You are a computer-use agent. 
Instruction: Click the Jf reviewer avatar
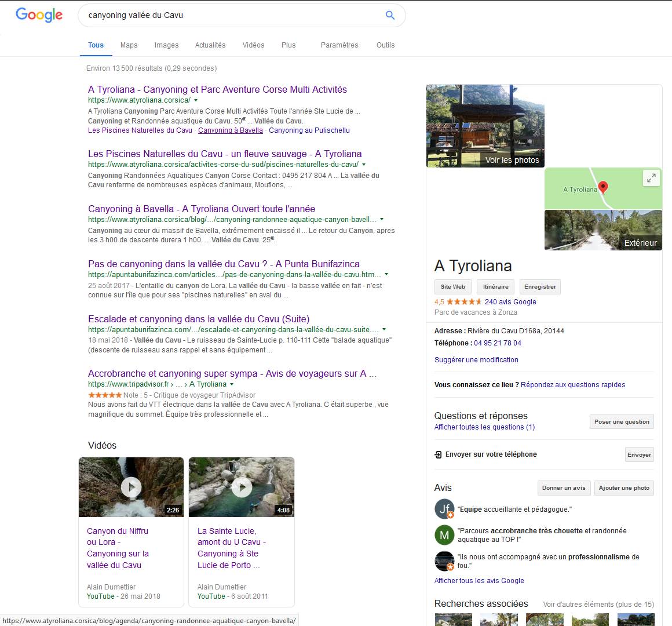point(444,509)
